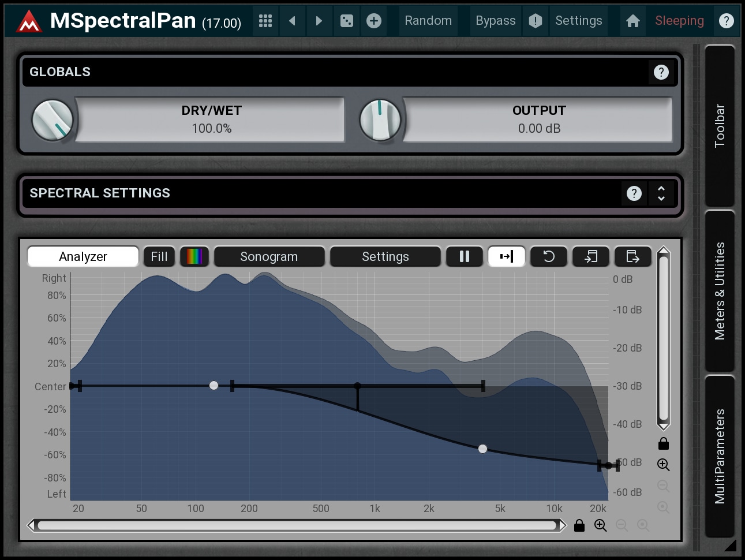Open the Meters & Utilities tab
Screen dimensions: 745x560
pos(720,291)
